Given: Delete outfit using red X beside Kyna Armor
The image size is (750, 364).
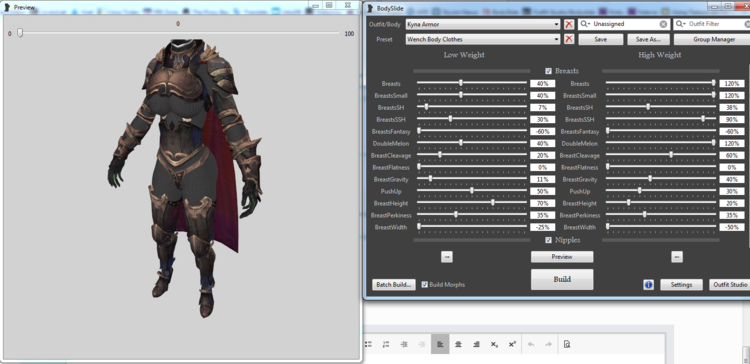Looking at the screenshot, I should [569, 24].
